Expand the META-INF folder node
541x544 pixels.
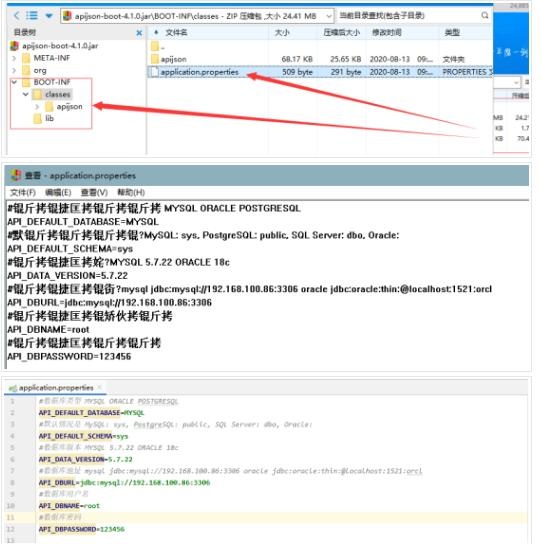pyautogui.click(x=14, y=58)
